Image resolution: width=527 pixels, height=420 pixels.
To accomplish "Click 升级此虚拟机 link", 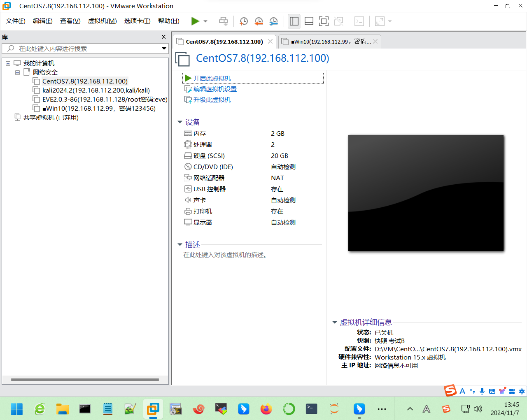I will [x=212, y=100].
